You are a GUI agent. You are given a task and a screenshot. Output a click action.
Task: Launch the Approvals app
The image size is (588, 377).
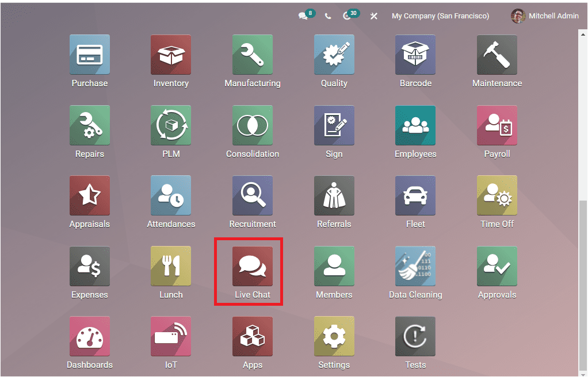coord(497,266)
